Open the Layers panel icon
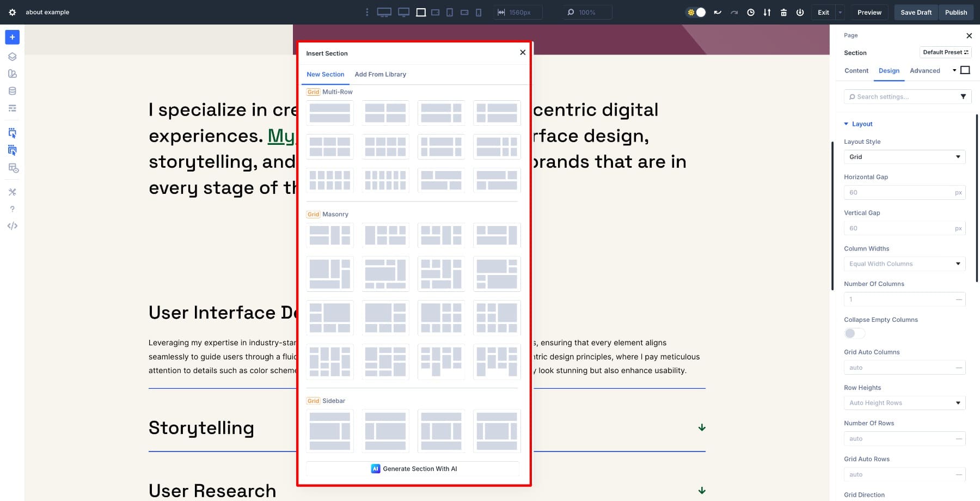This screenshot has height=501, width=980. click(12, 57)
